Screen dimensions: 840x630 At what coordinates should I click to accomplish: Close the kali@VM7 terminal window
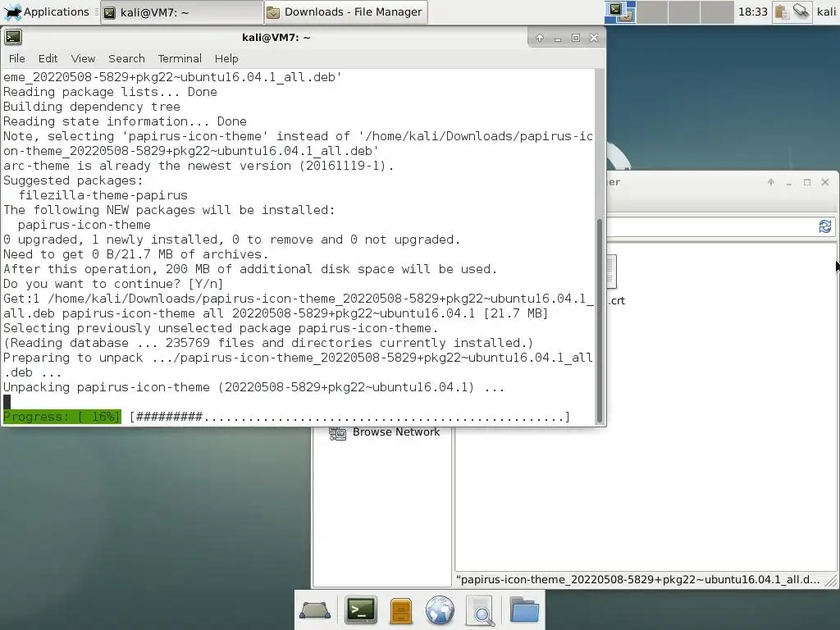click(594, 38)
